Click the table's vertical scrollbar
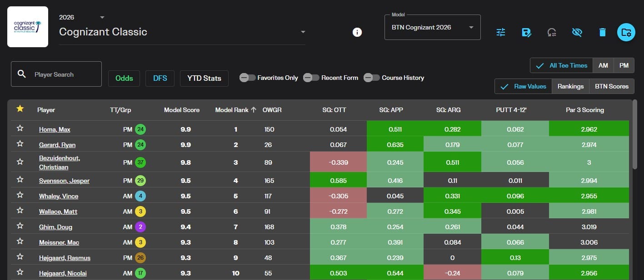Image resolution: width=644 pixels, height=280 pixels. (x=634, y=134)
